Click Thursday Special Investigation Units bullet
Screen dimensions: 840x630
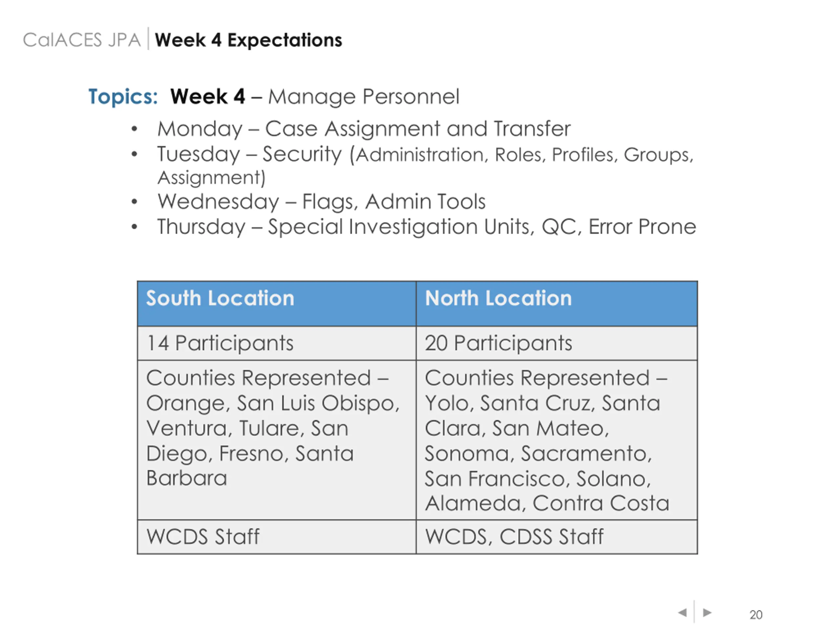point(427,227)
